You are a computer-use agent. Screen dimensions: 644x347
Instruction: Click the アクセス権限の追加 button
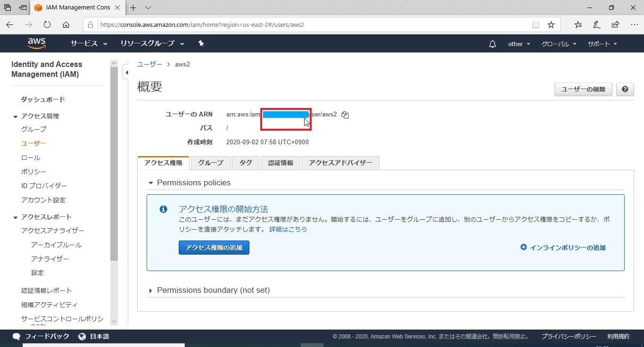(214, 248)
